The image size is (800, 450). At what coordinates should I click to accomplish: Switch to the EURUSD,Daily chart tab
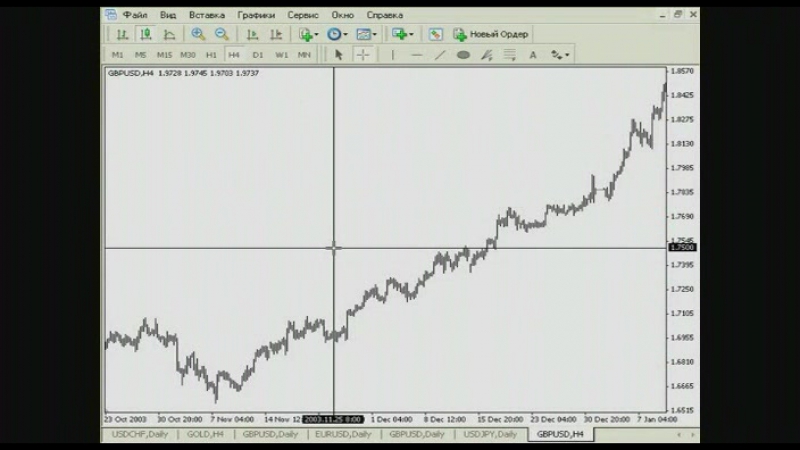343,435
